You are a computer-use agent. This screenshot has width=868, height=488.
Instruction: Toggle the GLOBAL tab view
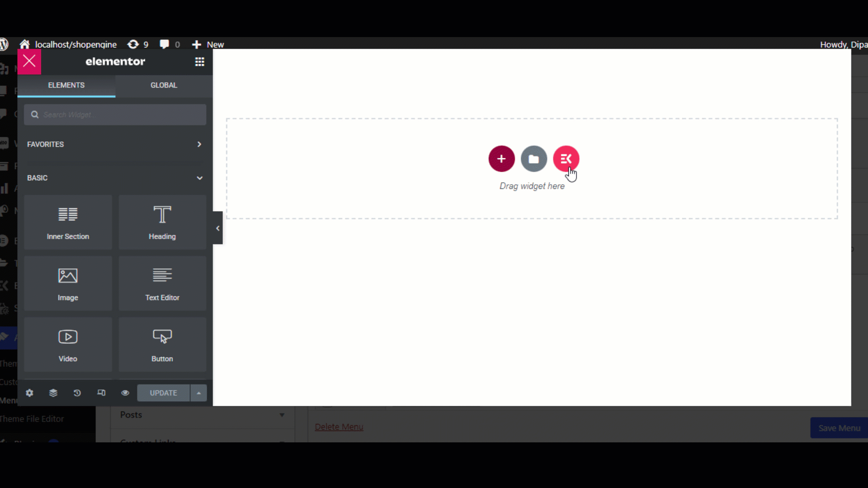pyautogui.click(x=164, y=84)
